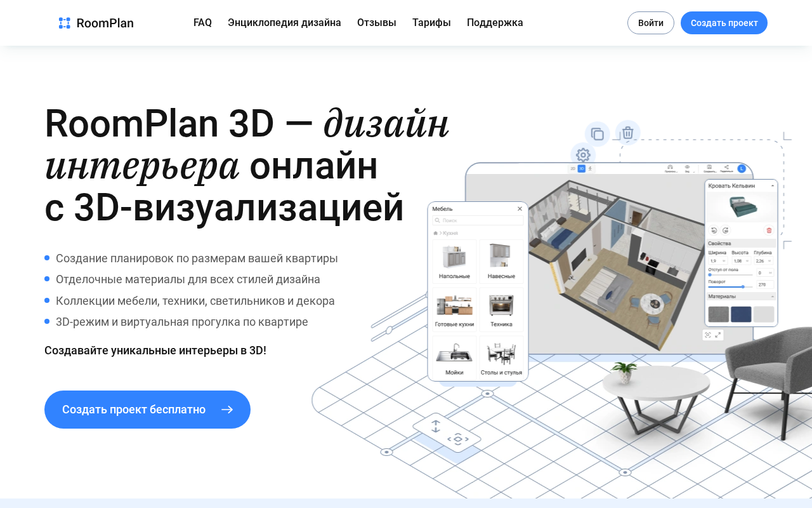Navigate to Тарифы
The image size is (812, 508).
[431, 23]
